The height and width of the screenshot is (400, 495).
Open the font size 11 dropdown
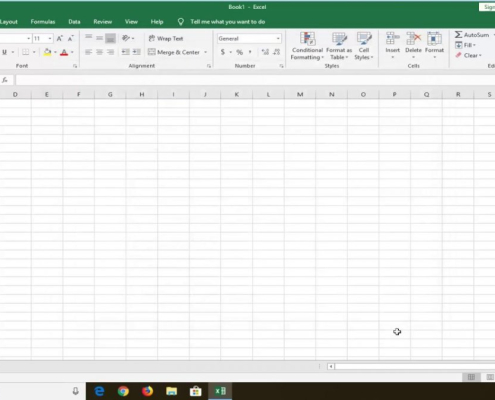point(50,39)
